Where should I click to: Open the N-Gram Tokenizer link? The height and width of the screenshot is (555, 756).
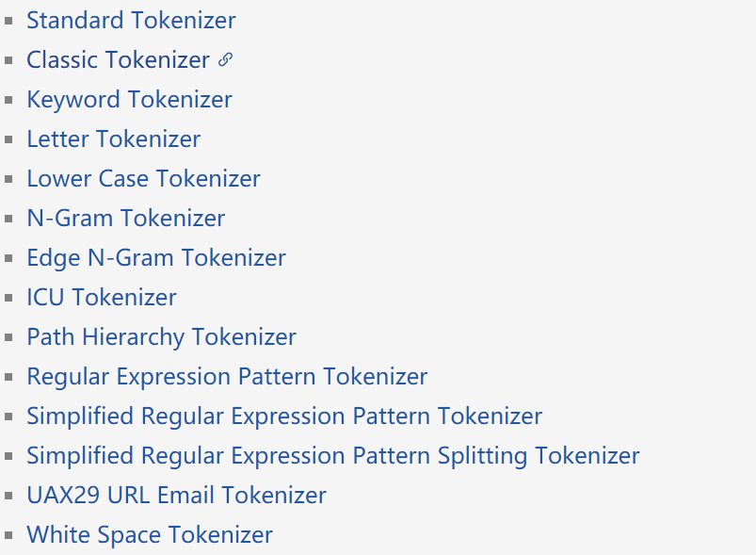pyautogui.click(x=125, y=218)
